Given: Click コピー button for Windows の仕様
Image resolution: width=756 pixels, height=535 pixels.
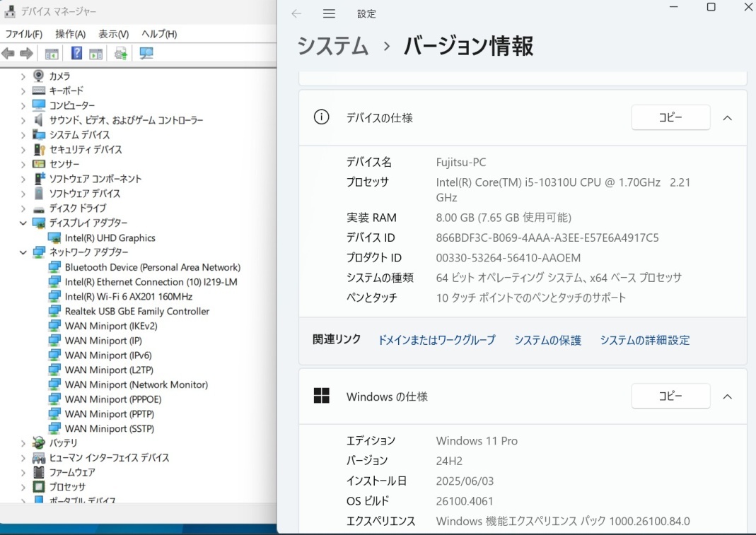Looking at the screenshot, I should [670, 396].
